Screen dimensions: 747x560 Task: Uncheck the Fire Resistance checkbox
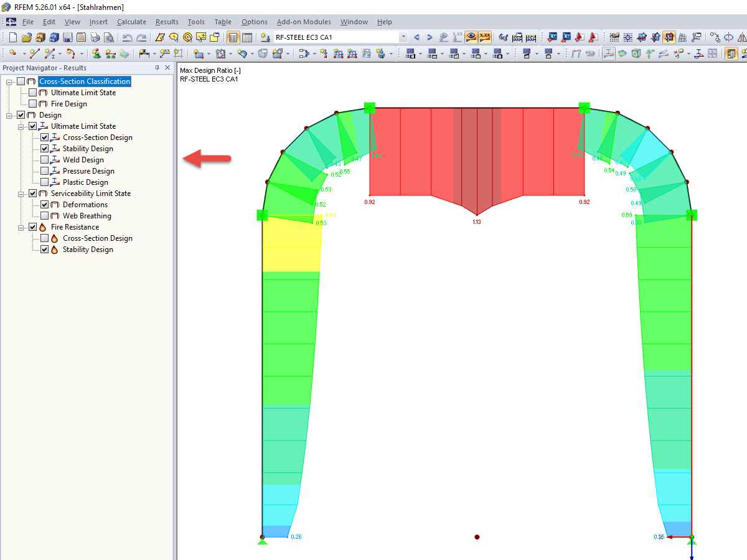coord(33,227)
